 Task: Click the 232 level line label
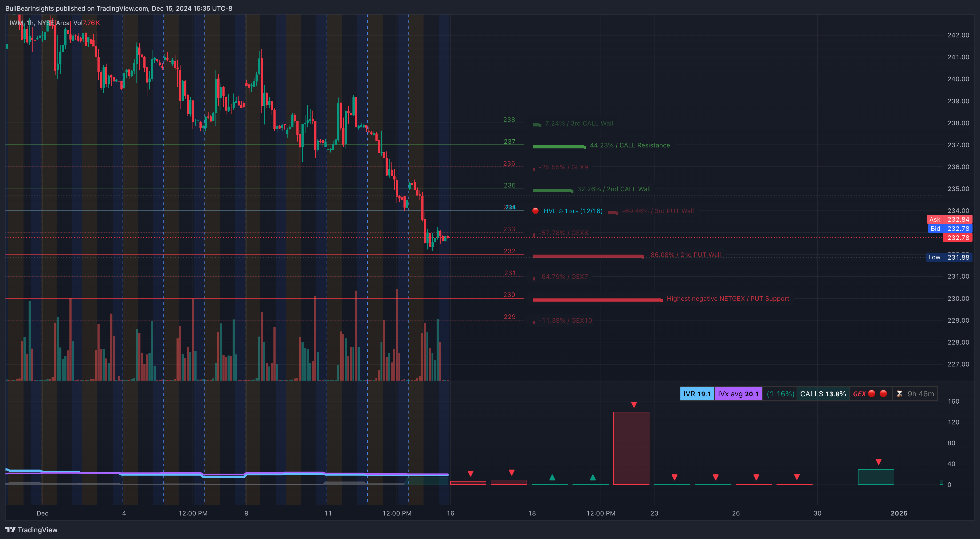tap(509, 251)
